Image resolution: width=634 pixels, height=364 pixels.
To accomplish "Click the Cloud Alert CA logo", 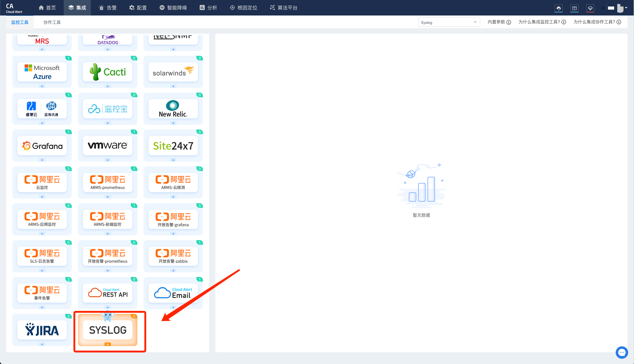I will click(14, 8).
